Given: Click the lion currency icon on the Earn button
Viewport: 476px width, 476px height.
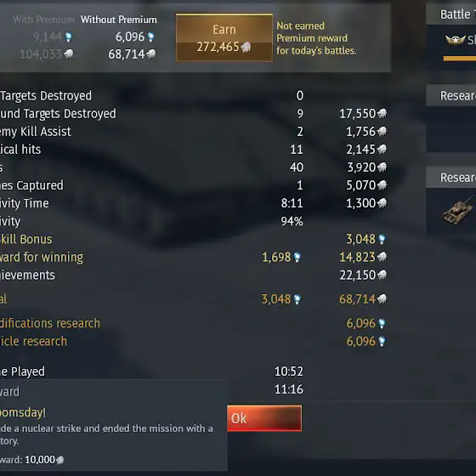Looking at the screenshot, I should pyautogui.click(x=246, y=47).
